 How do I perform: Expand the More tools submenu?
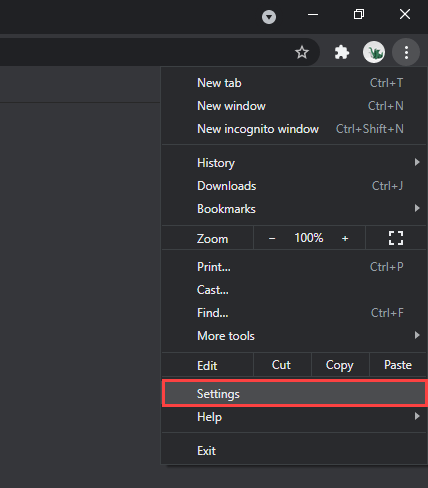294,336
